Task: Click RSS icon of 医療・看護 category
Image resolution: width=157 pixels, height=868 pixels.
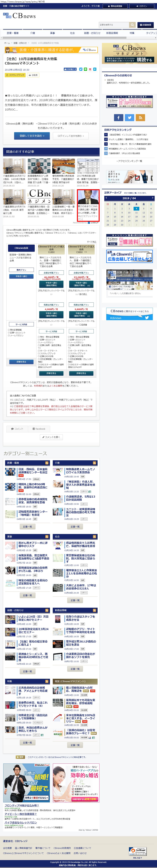Action: (47, 463)
